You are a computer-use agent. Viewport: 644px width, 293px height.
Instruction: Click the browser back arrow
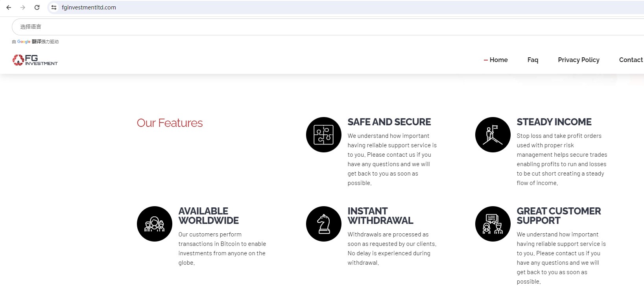point(9,7)
